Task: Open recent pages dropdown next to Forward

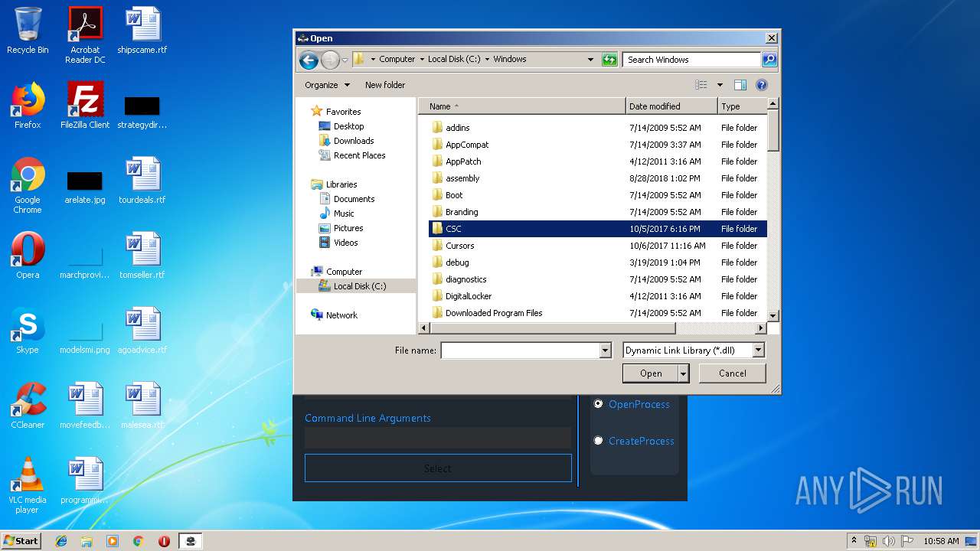Action: coord(345,60)
